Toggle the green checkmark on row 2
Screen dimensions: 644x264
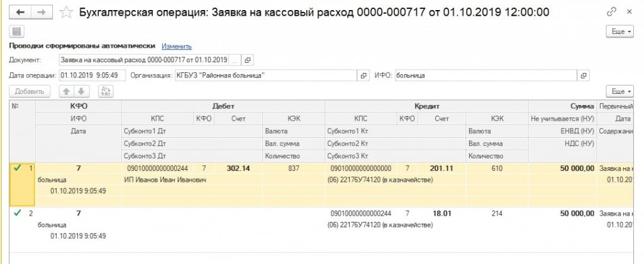point(17,213)
